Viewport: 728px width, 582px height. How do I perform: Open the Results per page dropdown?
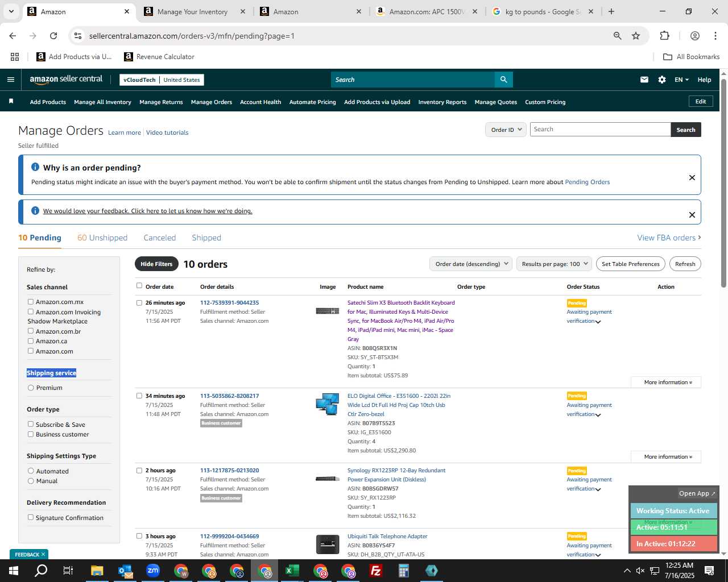point(555,264)
